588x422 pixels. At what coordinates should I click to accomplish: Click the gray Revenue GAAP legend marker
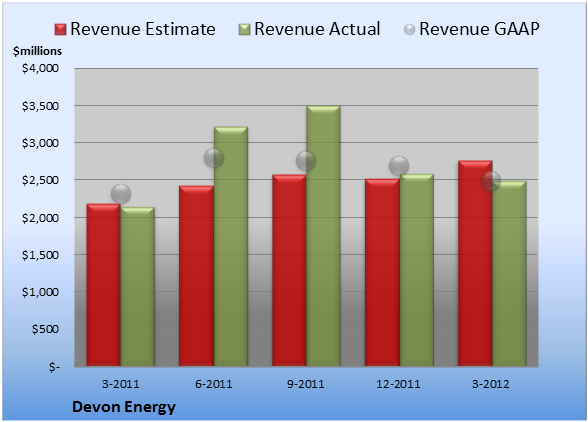[410, 30]
